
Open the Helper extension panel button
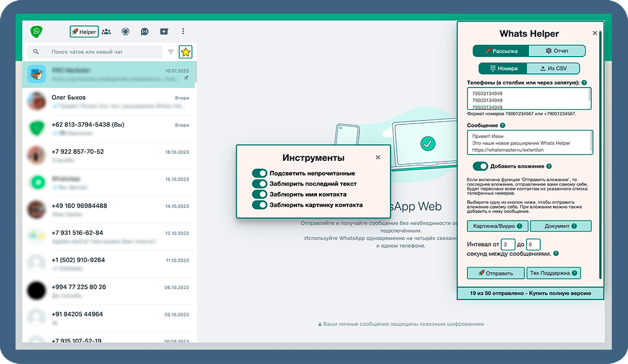84,32
